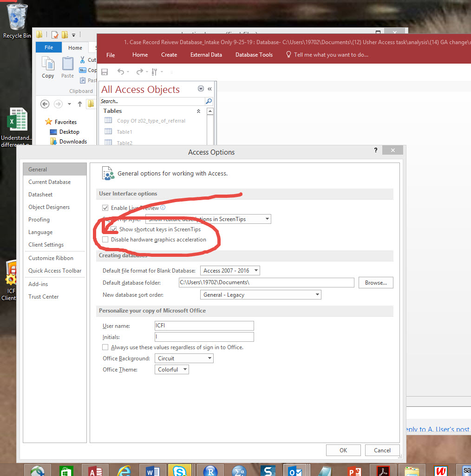Click the Cut scissors in File Explorer
This screenshot has height=476, width=471.
point(82,59)
